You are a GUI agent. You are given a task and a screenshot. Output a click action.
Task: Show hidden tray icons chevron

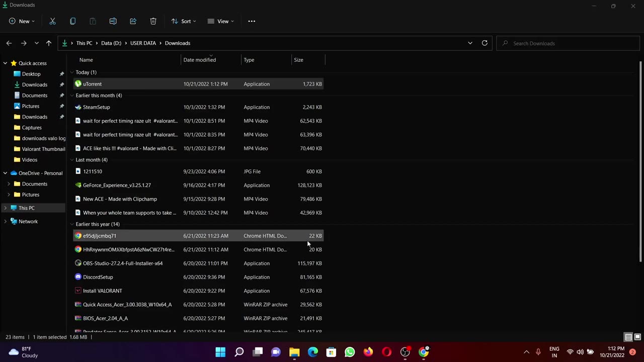click(x=526, y=352)
